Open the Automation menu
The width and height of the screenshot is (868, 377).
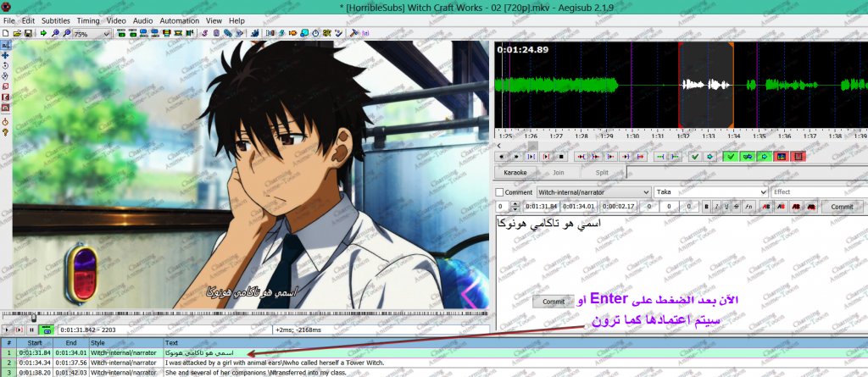(179, 20)
